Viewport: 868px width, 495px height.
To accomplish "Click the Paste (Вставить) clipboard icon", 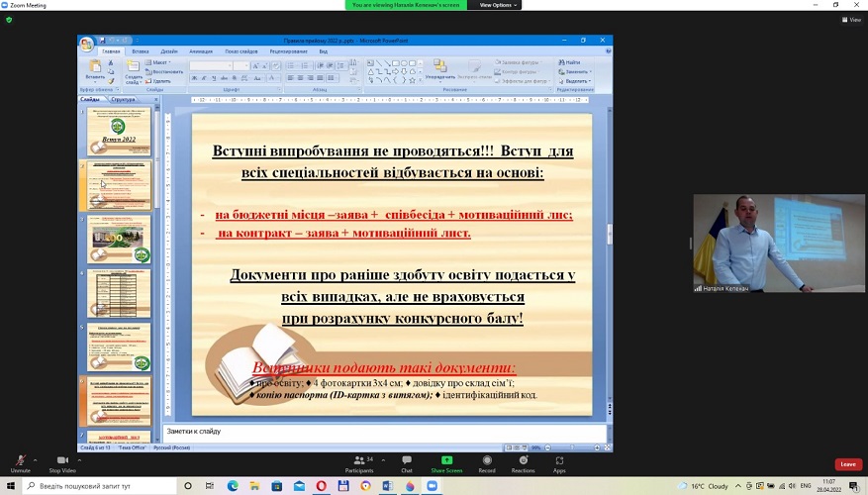I will (x=95, y=66).
